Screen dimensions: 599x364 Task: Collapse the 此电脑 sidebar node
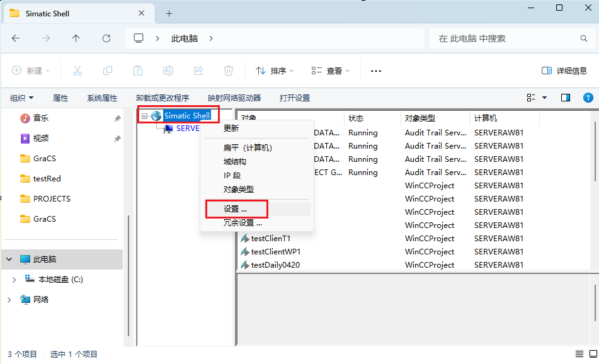[x=9, y=259]
